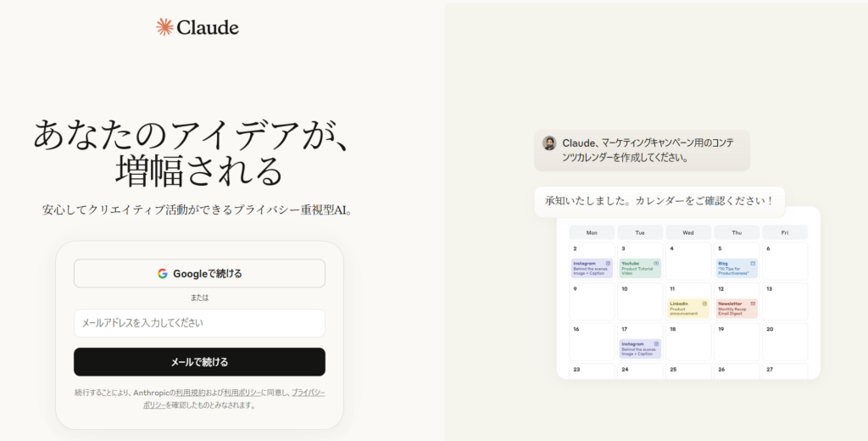
Task: Select calendar day 19
Action: point(737,342)
